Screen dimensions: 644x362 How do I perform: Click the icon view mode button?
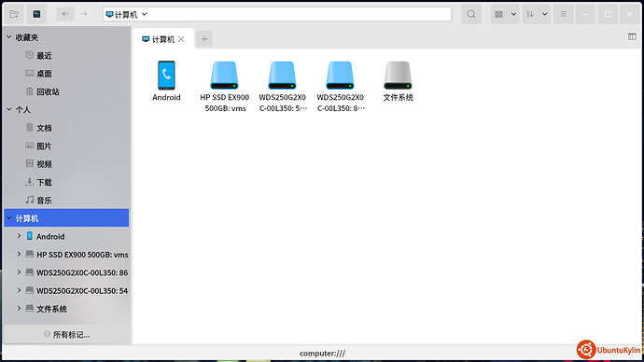coord(499,14)
